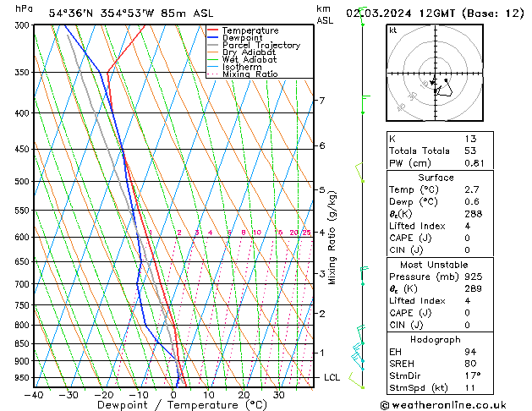Click the km ASL unit label
Viewport: 532px width, 411px height.
point(325,15)
